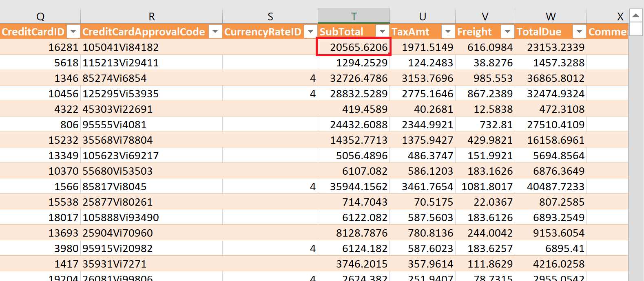644x281 pixels.
Task: Select approval code 25877Vi80261
Action: (x=152, y=202)
